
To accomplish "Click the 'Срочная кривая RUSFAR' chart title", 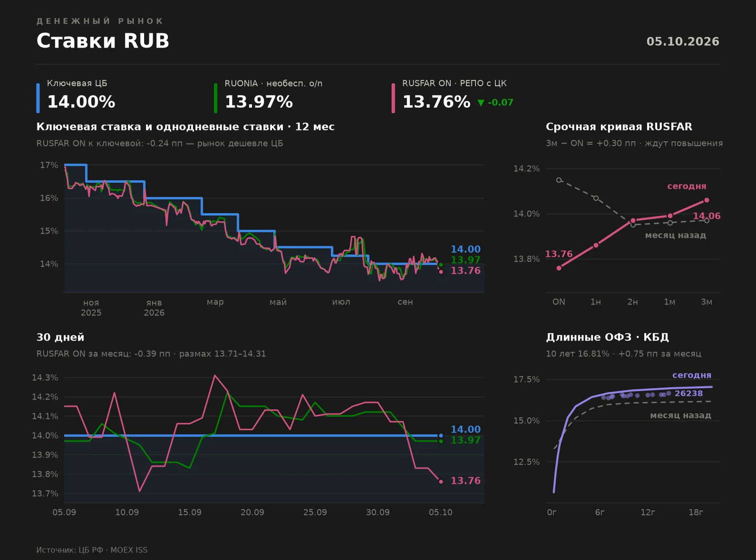I will [x=619, y=127].
